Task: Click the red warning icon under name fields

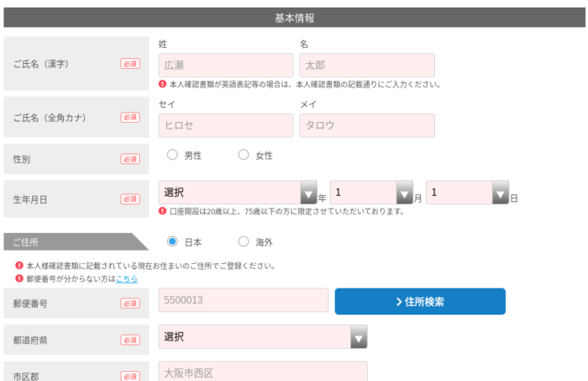Action: click(162, 84)
